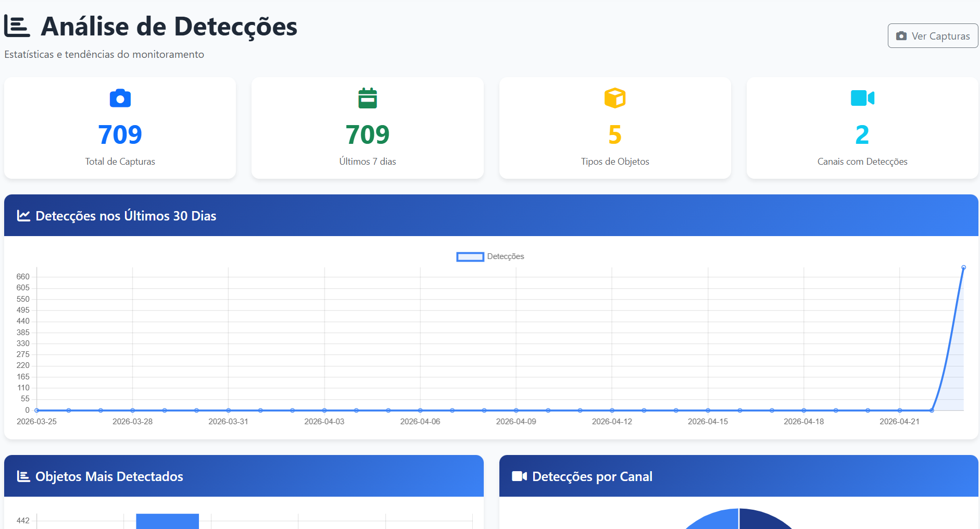This screenshot has width=980, height=529.
Task: Click the Estatísticas e tendências subtitle text
Action: (104, 54)
